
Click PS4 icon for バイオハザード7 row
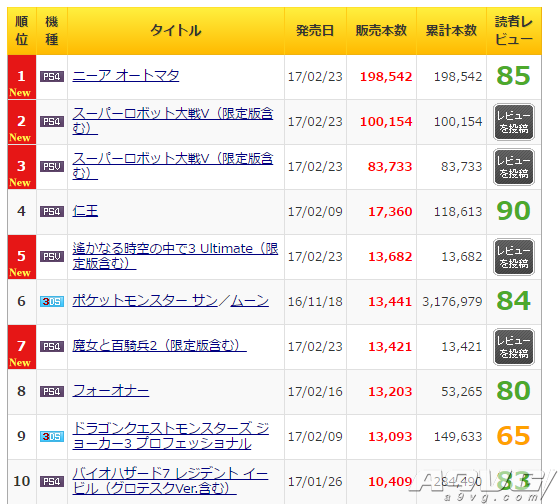[x=52, y=482]
